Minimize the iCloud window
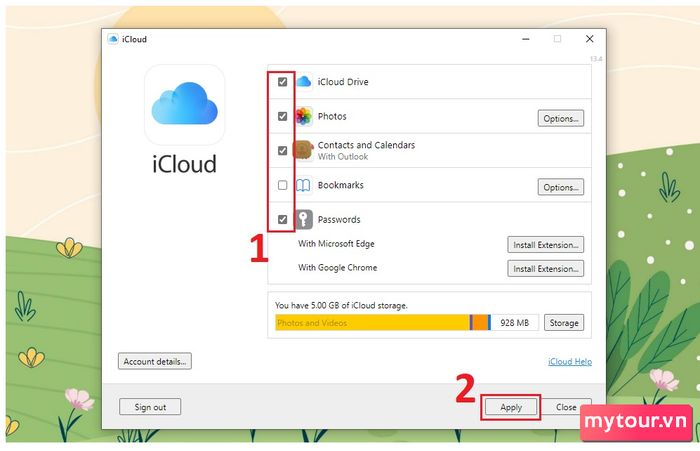This screenshot has width=700, height=451. click(x=526, y=39)
